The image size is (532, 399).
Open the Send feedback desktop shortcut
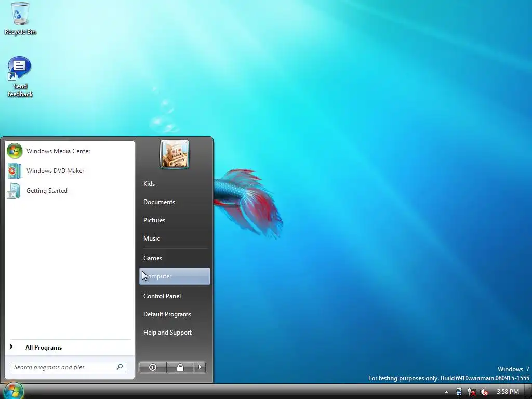[x=20, y=77]
